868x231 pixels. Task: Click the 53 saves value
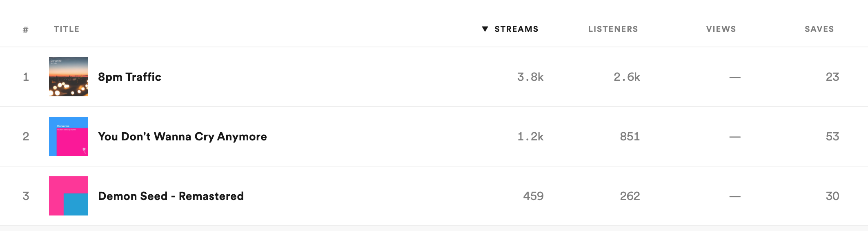(832, 136)
